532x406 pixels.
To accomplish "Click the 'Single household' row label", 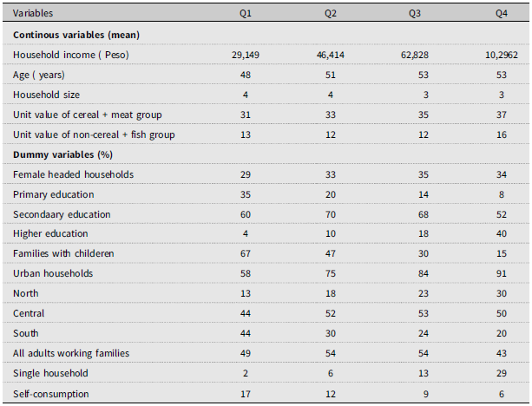I will click(51, 373).
